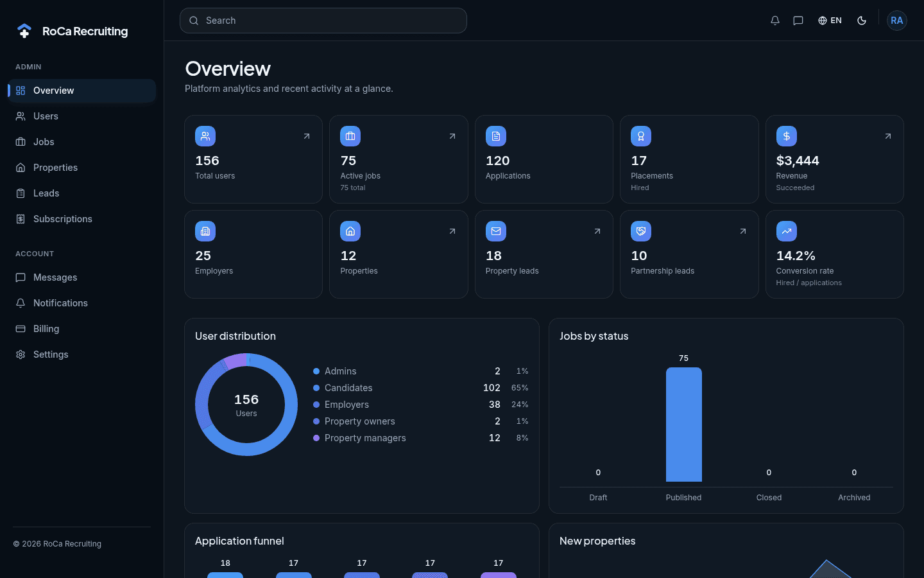The height and width of the screenshot is (578, 924).
Task: Click the 2026 RoCa Recruiting footer text
Action: [57, 544]
